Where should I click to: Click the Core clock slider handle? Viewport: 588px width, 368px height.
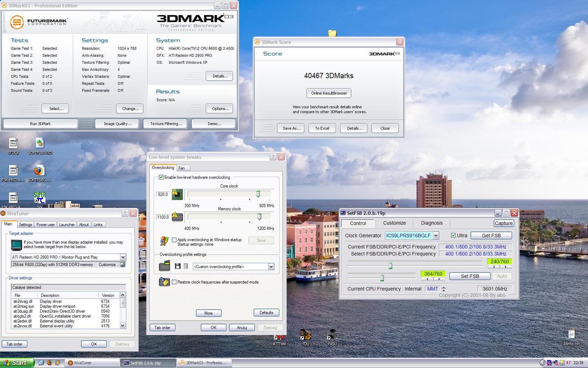(258, 194)
